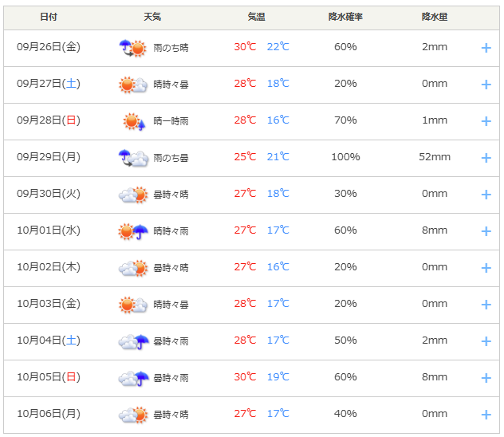Select the date 10月02日(木)
This screenshot has height=437, width=504.
point(49,267)
